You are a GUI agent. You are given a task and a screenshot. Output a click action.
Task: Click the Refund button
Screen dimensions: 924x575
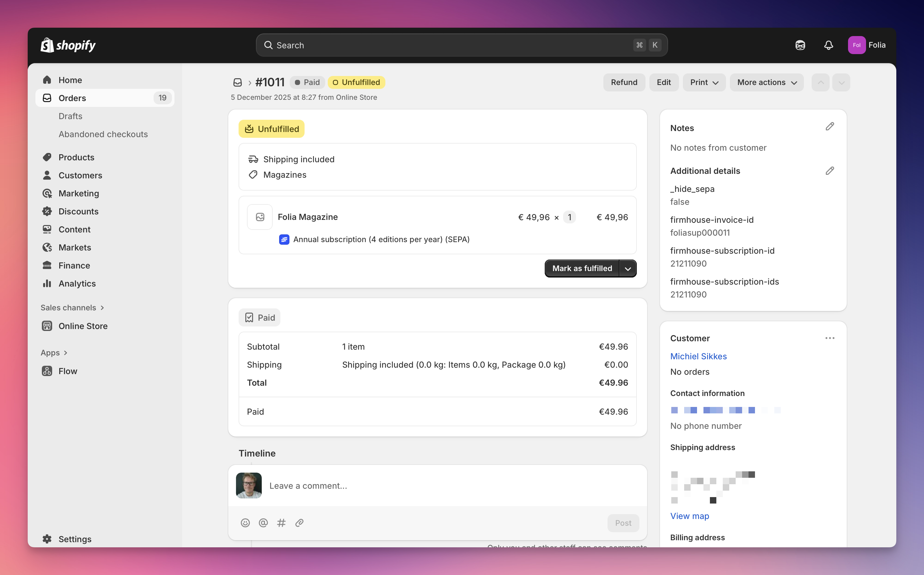tap(624, 82)
